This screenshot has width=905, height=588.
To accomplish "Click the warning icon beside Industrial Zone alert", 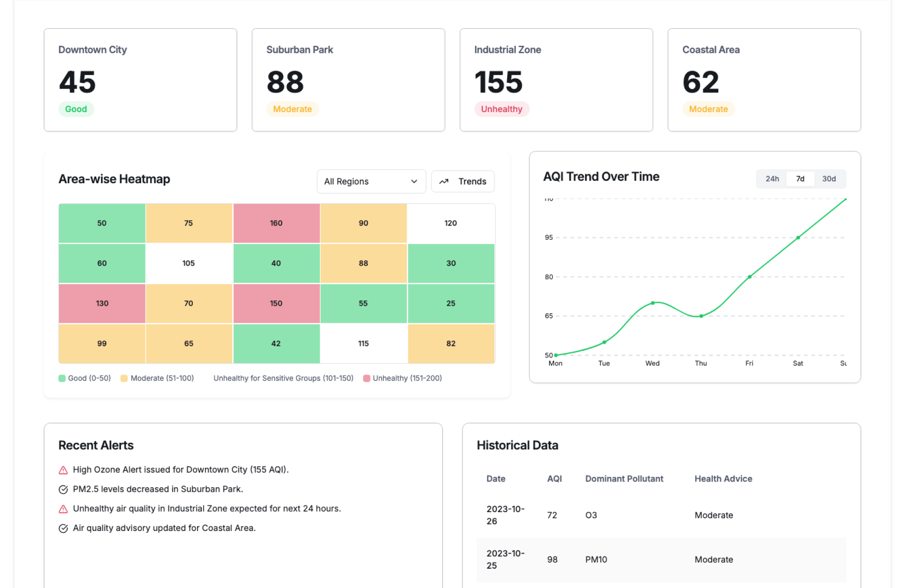I will (63, 509).
